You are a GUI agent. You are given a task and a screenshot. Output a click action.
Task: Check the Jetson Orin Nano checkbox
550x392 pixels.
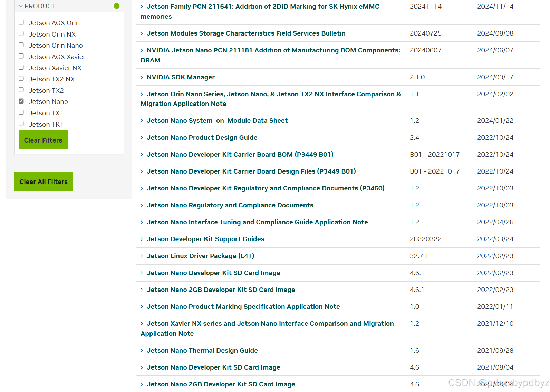tap(21, 45)
